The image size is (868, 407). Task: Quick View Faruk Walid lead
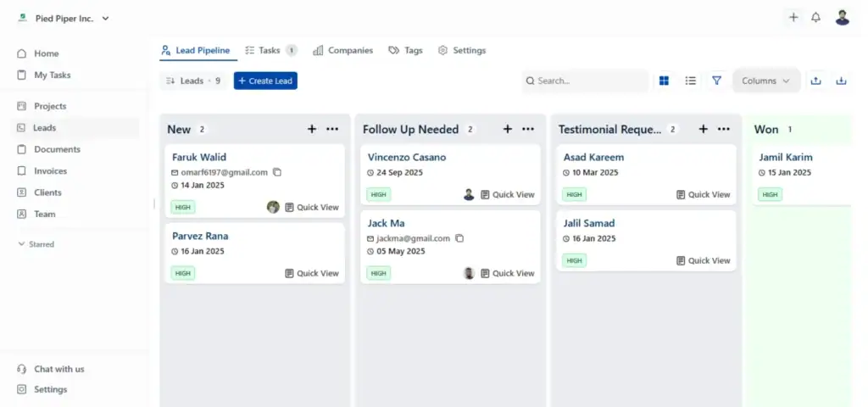tap(312, 207)
